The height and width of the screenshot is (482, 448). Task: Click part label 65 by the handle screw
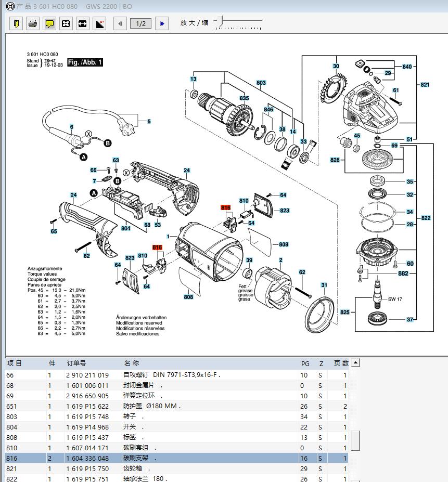[54, 231]
